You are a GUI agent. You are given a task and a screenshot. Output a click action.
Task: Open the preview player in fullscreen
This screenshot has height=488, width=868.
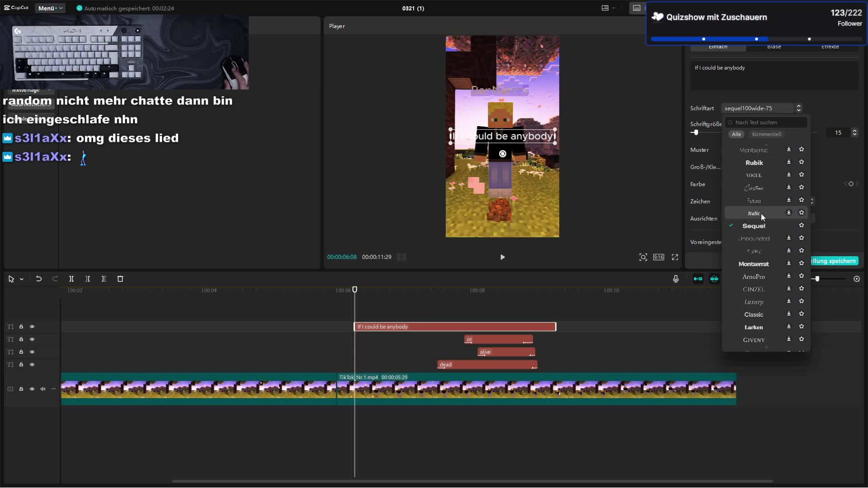click(x=675, y=257)
